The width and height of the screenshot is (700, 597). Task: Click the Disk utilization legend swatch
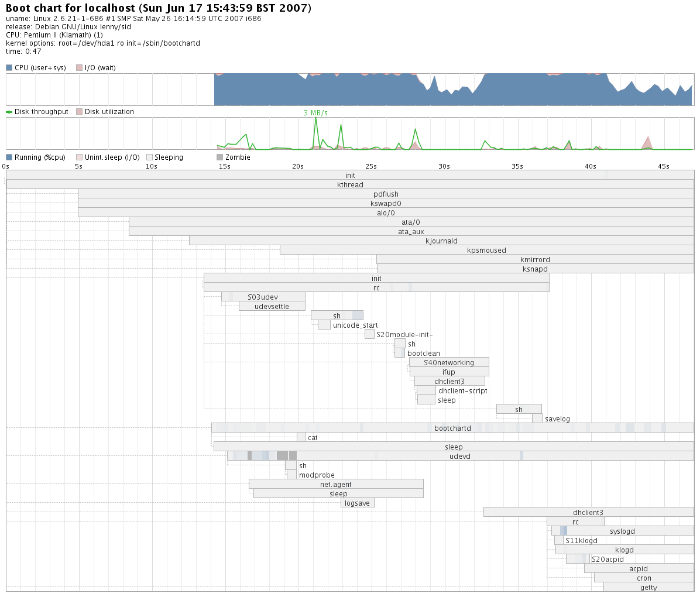[x=79, y=112]
